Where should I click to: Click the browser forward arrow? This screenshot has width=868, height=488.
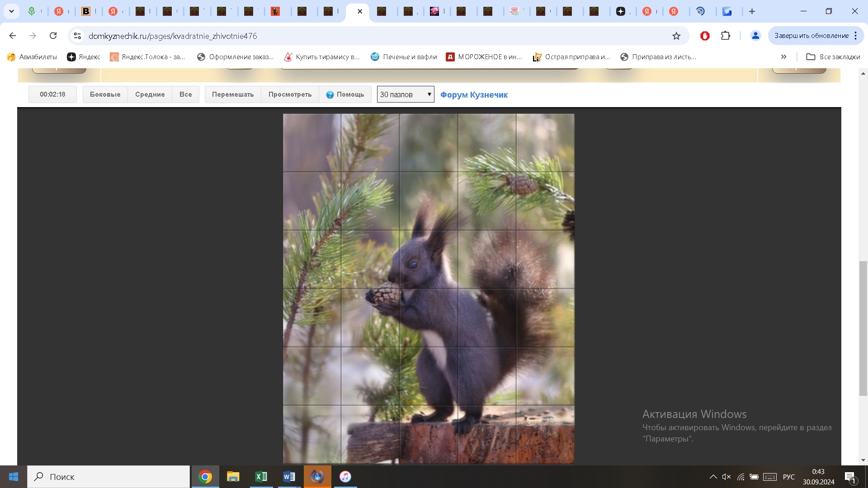click(x=33, y=36)
